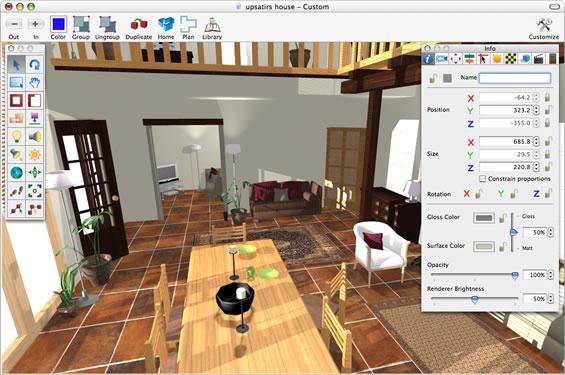The height and width of the screenshot is (375, 565).
Task: Increase Size X value with stepper
Action: pyautogui.click(x=537, y=140)
